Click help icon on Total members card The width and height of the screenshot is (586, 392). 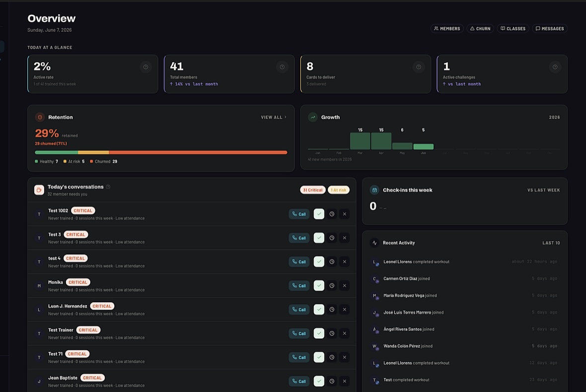tap(282, 67)
